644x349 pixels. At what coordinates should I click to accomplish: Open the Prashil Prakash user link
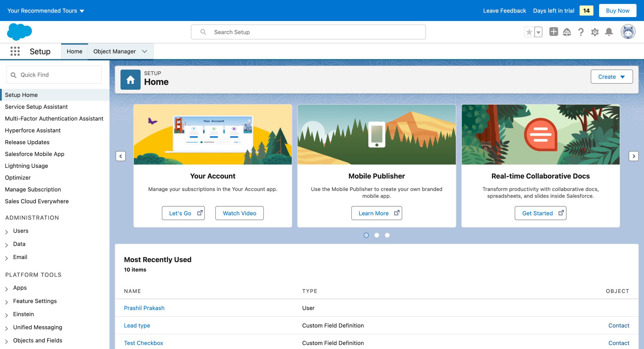coord(144,308)
